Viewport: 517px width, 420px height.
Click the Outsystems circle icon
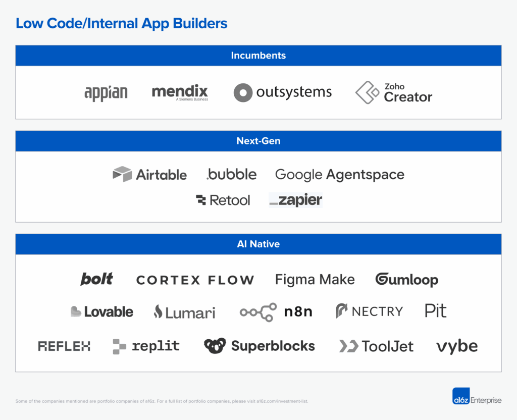[x=243, y=92]
